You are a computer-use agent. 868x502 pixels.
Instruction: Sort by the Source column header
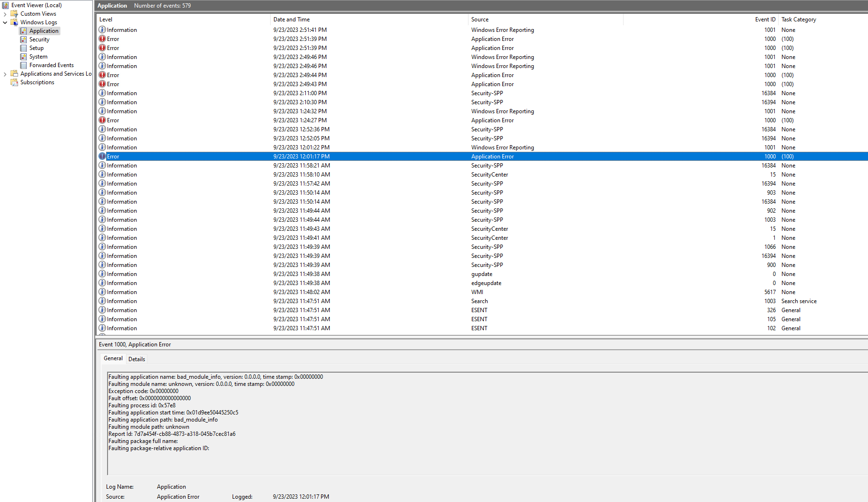[x=480, y=20]
